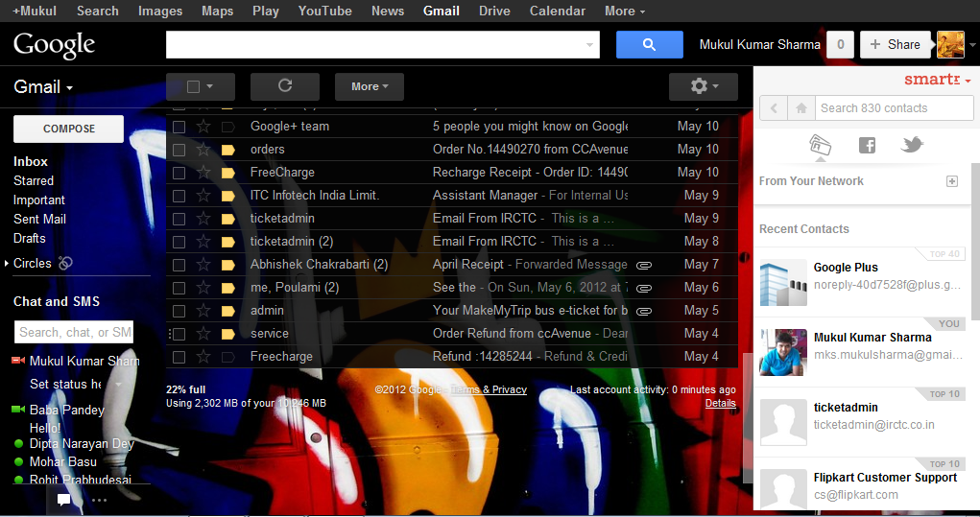Select the admin email checkbox
Viewport: 980px width, 517px height.
(179, 311)
